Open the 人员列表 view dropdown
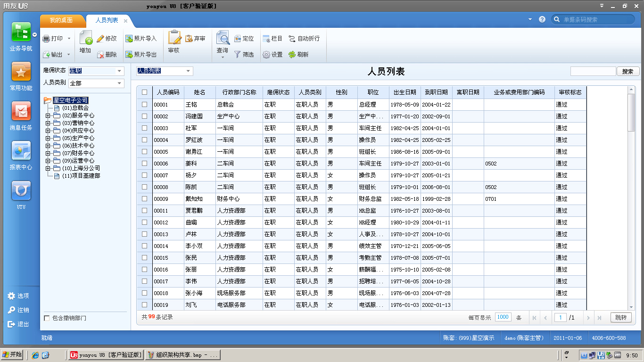This screenshot has height=362, width=644. click(188, 71)
